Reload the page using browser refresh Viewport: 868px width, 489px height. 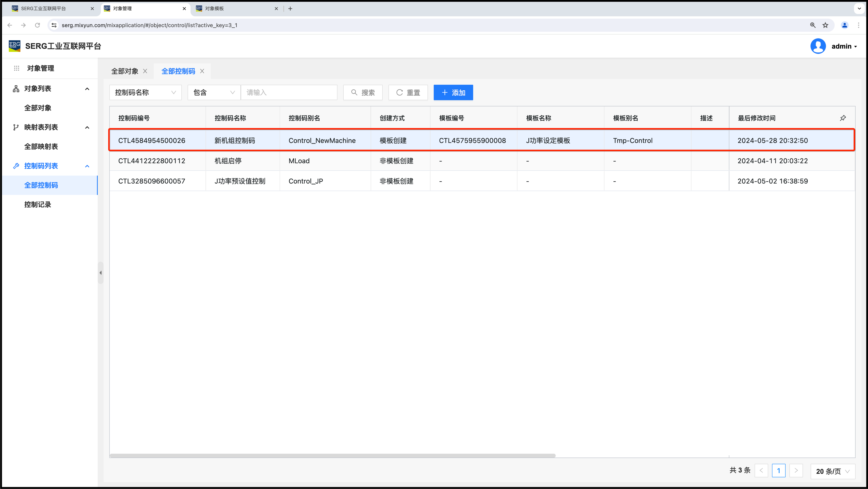[37, 25]
